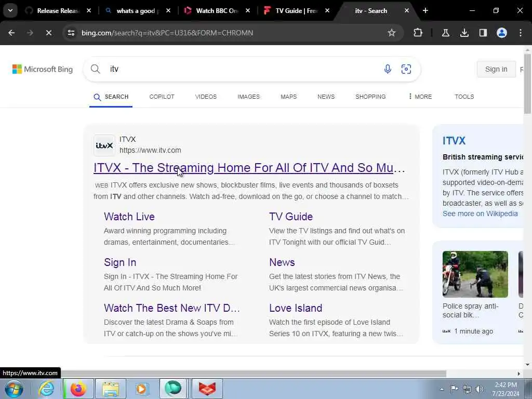This screenshot has width=532, height=399.
Task: Open ITVX - The Streaming Home result
Action: [249, 168]
